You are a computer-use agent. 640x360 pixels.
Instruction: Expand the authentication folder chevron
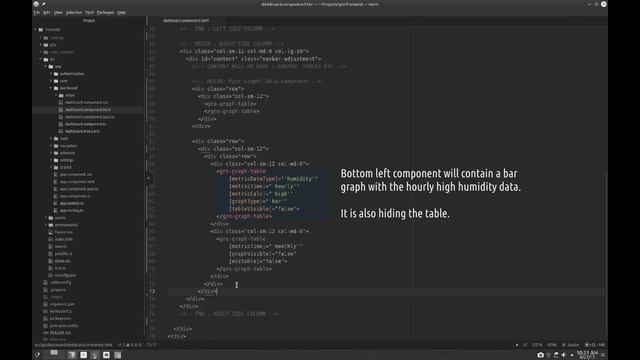click(x=51, y=73)
